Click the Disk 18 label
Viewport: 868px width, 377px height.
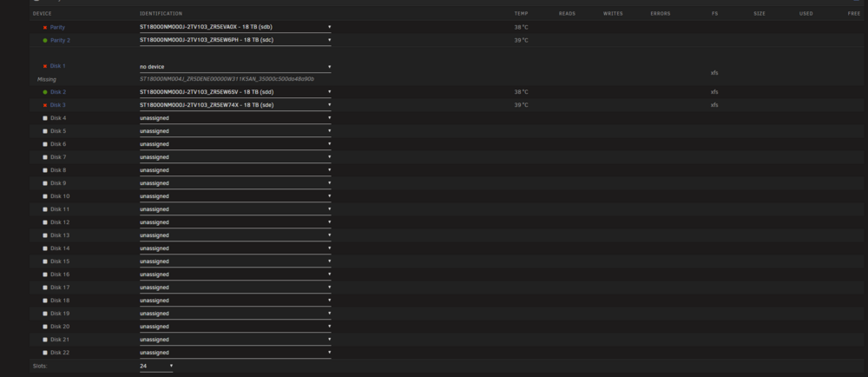click(x=60, y=300)
